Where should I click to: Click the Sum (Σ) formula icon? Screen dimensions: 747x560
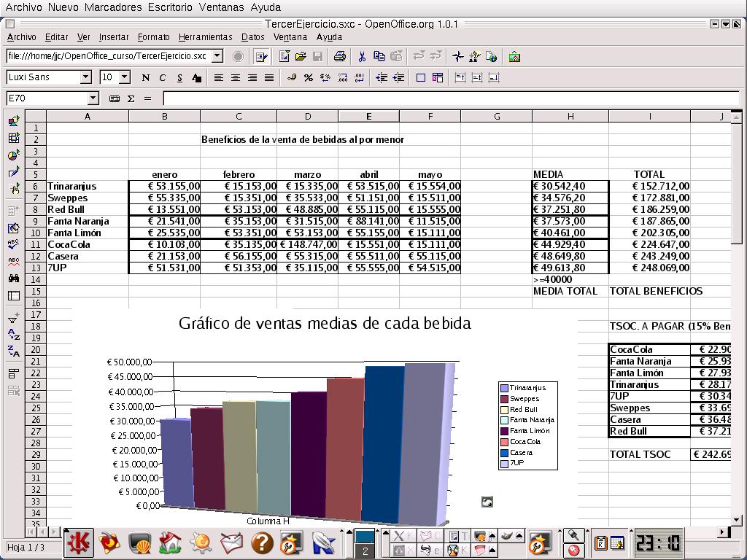(131, 98)
